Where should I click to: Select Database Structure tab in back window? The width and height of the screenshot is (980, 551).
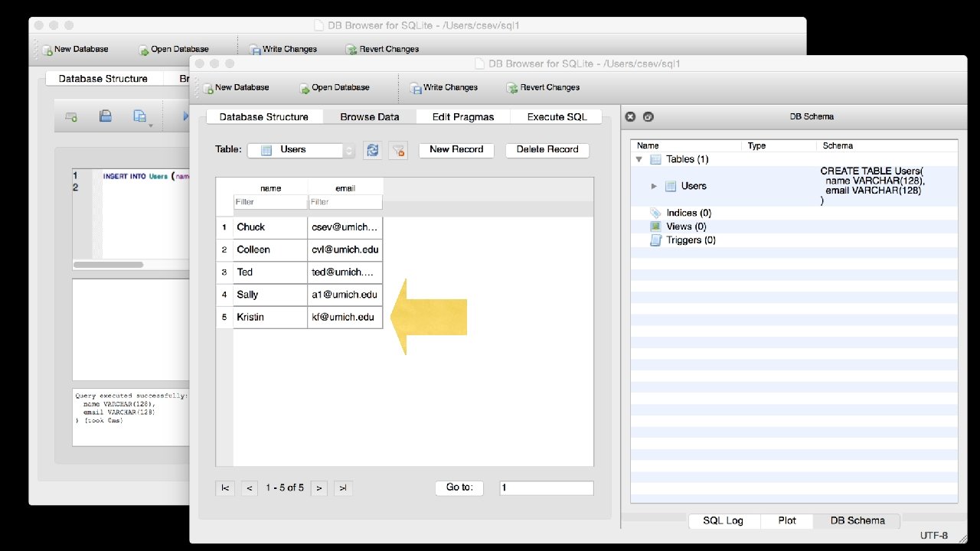[x=103, y=79]
